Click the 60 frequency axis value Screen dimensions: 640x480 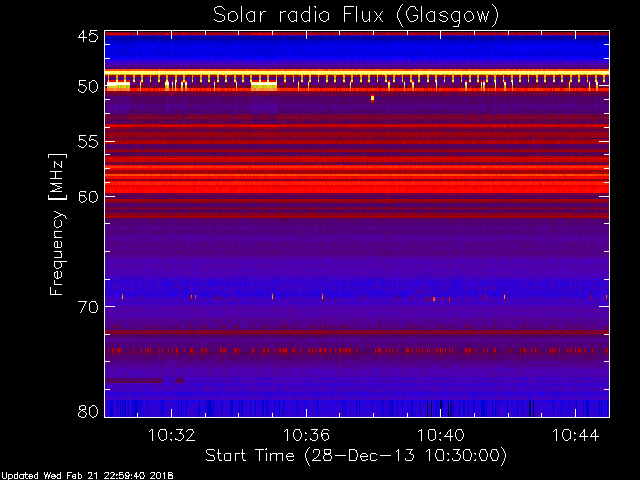click(88, 196)
